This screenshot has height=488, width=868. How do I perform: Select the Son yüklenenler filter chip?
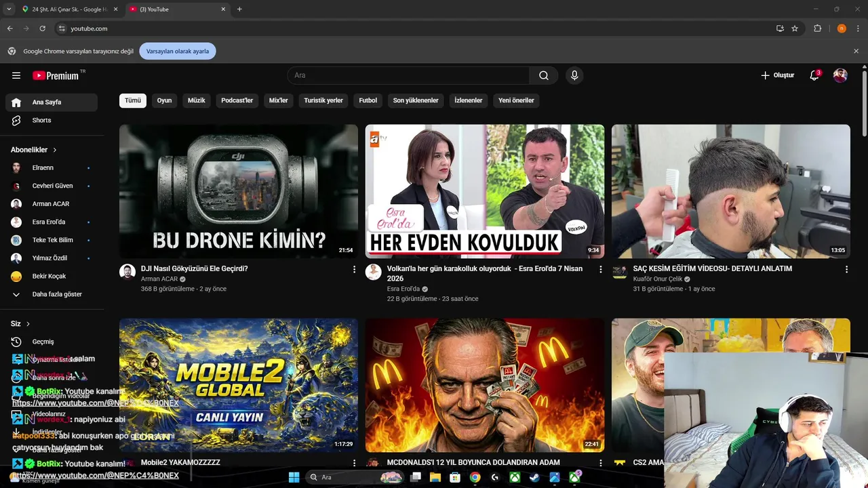416,100
